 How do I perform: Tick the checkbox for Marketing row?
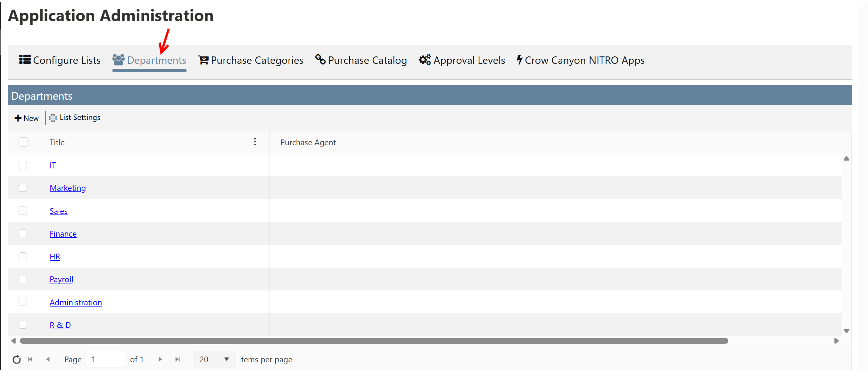(23, 188)
